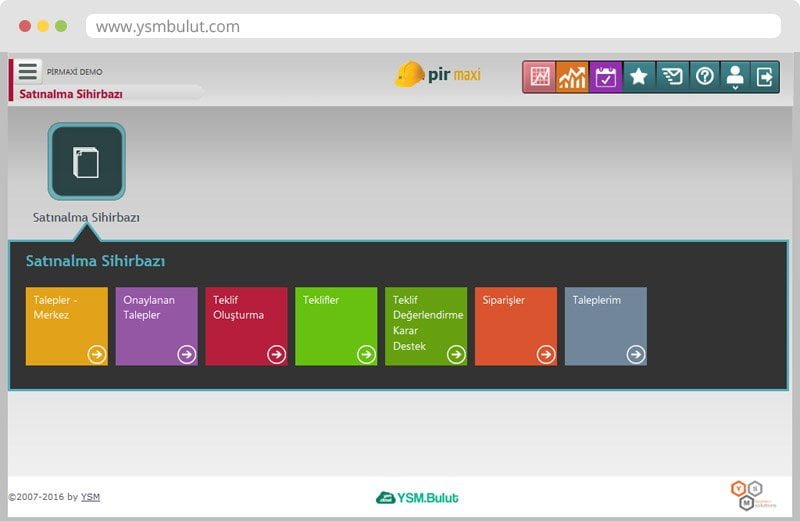Open the Talepler - Merkez tile
This screenshot has height=521, width=800.
coord(66,326)
